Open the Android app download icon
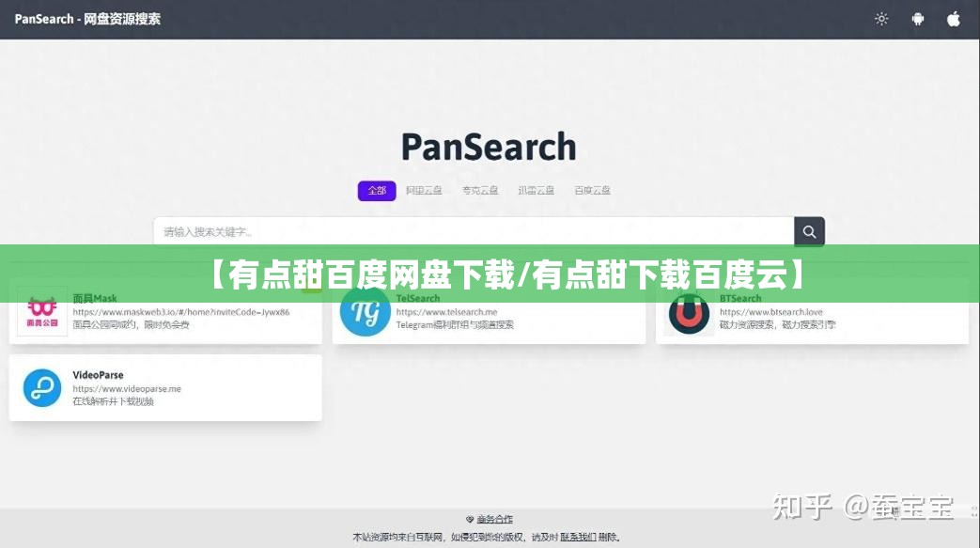The image size is (980, 548). 917,19
